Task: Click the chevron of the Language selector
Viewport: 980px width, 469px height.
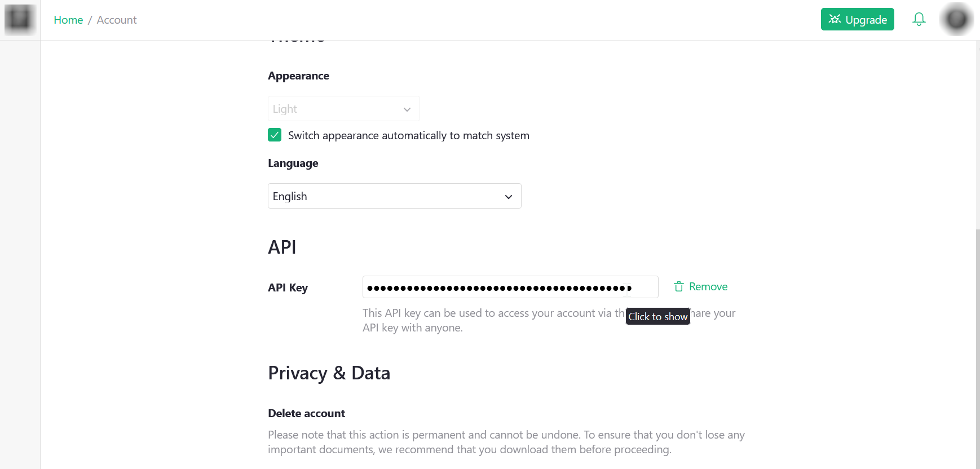Action: click(x=509, y=197)
